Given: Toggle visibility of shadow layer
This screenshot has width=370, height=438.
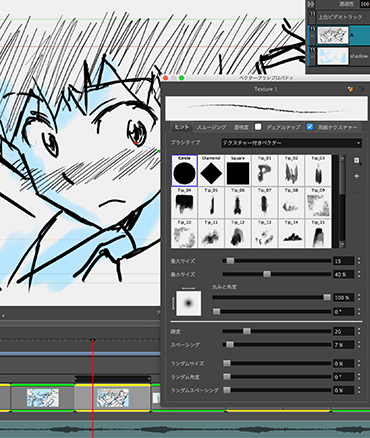Looking at the screenshot, I should pyautogui.click(x=312, y=56).
